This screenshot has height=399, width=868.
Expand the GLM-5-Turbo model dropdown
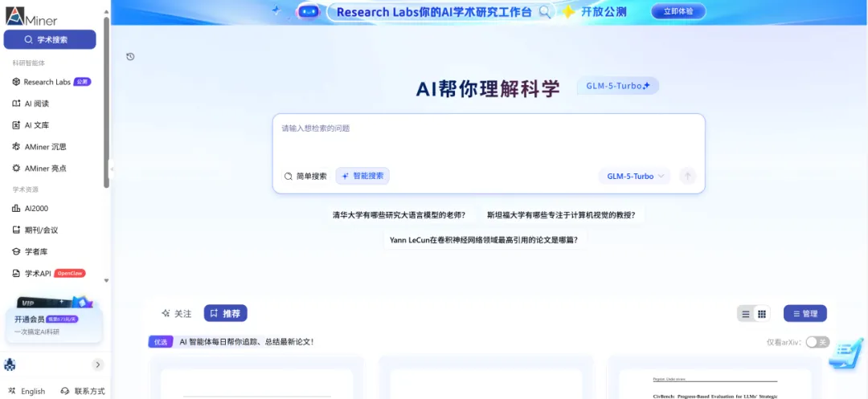pyautogui.click(x=634, y=177)
